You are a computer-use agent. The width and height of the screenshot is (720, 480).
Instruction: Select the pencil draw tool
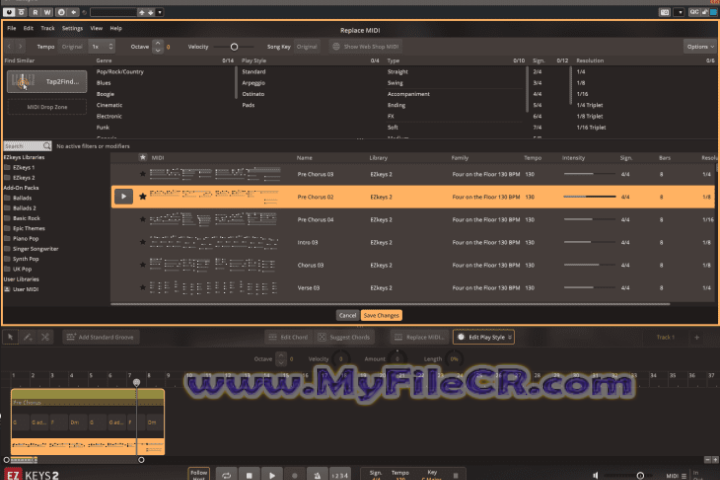pos(28,337)
